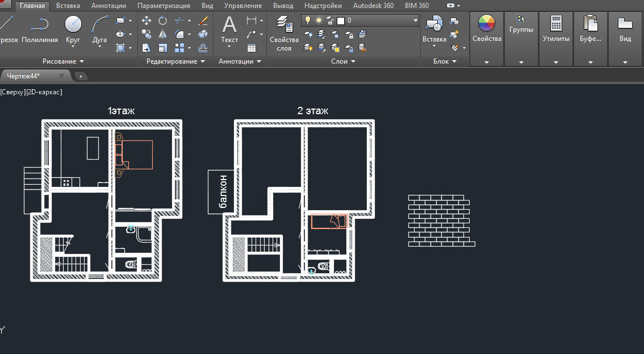Pick the Rotate tool in Редактирование

(x=162, y=20)
